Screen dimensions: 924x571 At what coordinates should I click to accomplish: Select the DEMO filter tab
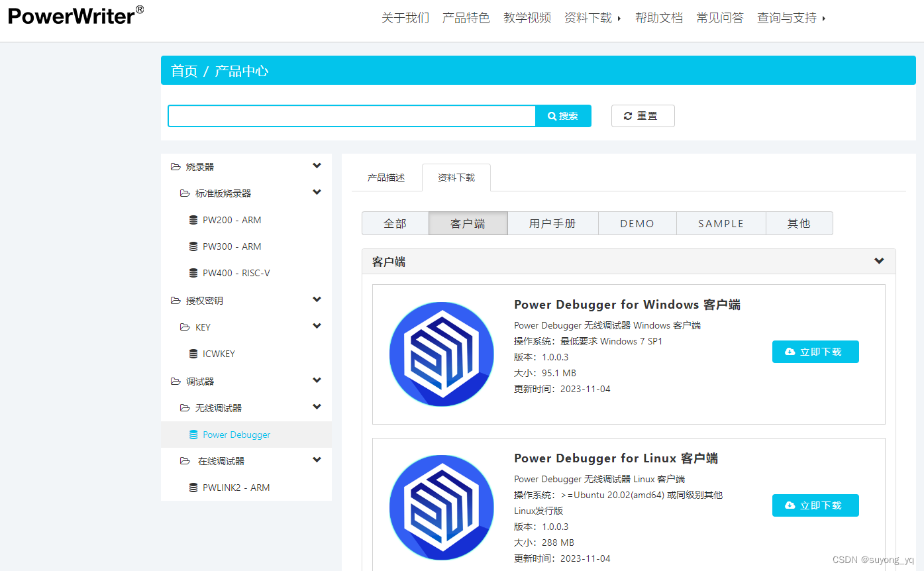pos(637,224)
